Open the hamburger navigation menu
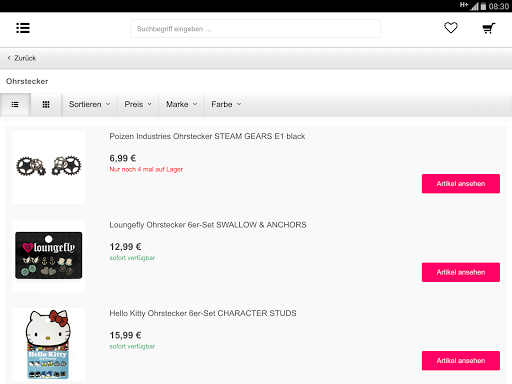This screenshot has height=384, width=512. pyautogui.click(x=23, y=28)
